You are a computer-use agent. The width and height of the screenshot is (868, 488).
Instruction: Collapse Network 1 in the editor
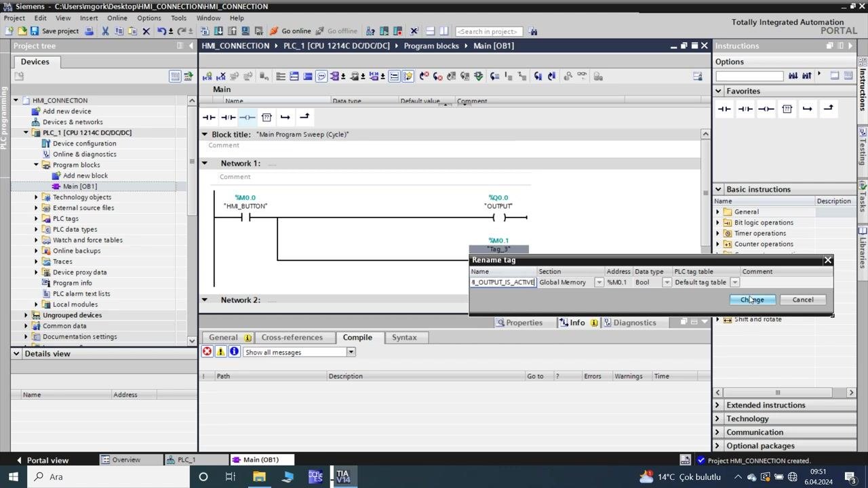click(205, 163)
